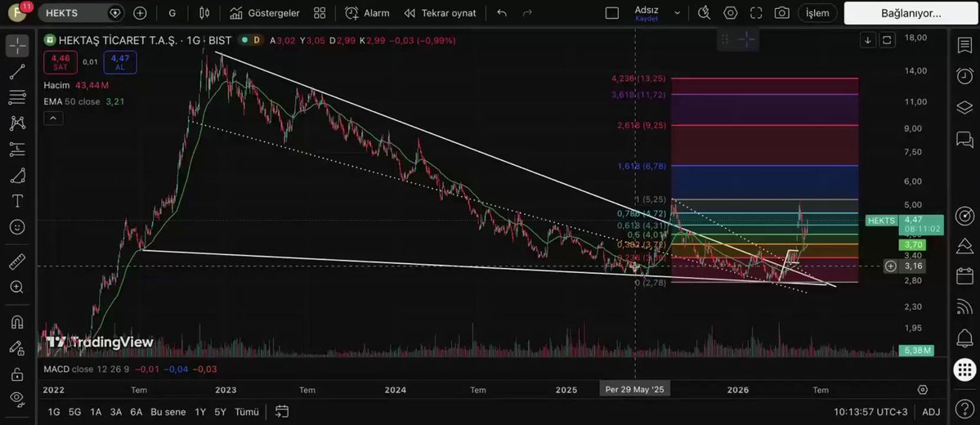Click the Bağlanıyor... button

pyautogui.click(x=911, y=12)
